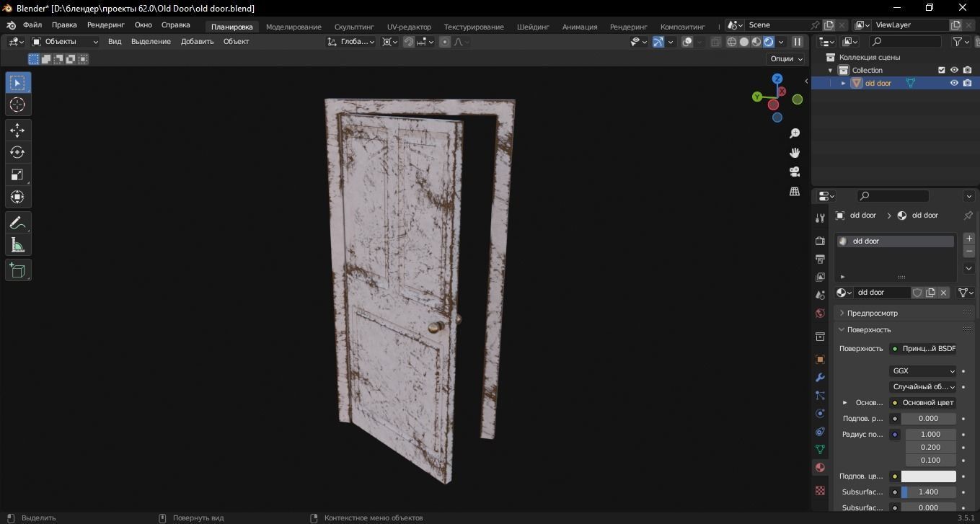Open the Modifiers wrench tab
980x524 pixels.
tap(820, 377)
